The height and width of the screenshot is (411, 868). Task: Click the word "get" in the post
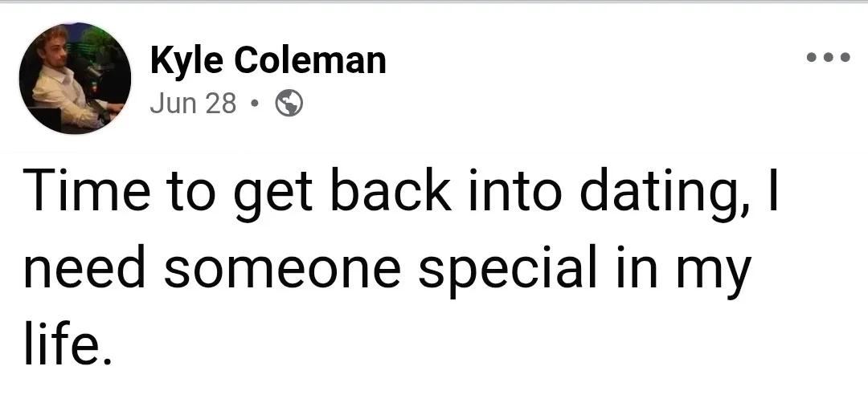coord(273,195)
